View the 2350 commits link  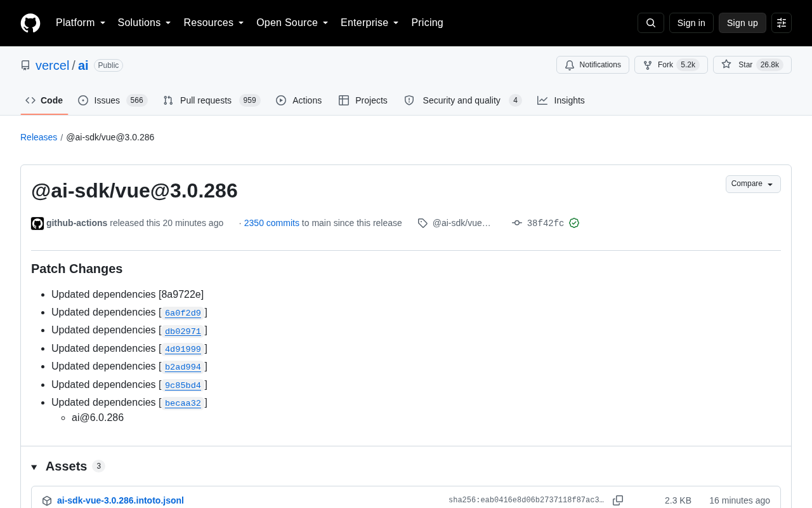pos(272,223)
